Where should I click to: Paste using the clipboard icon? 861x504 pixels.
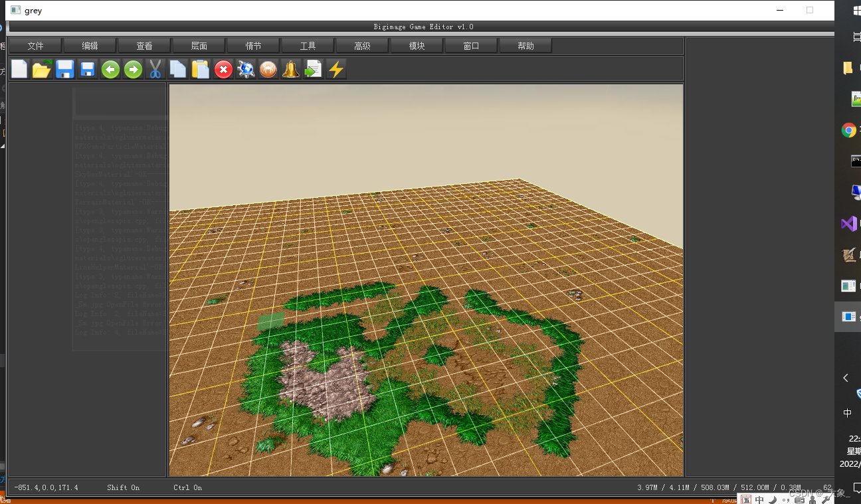(201, 69)
